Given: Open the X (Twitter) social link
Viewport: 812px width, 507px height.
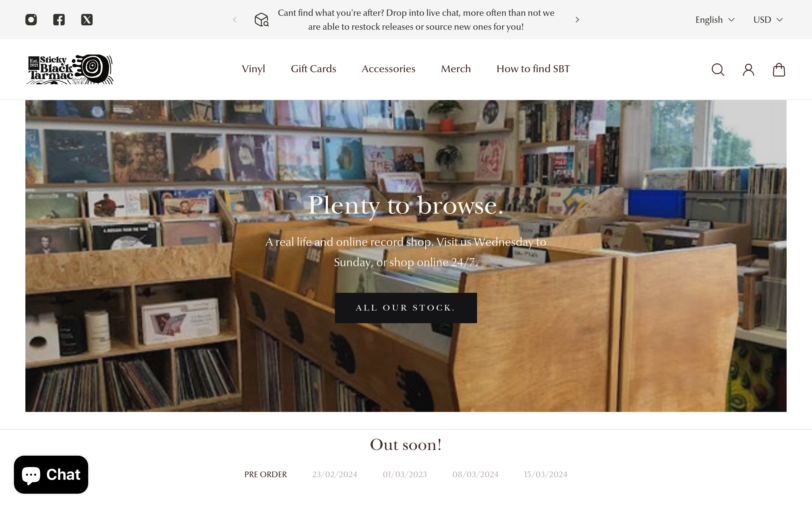Looking at the screenshot, I should (x=87, y=20).
